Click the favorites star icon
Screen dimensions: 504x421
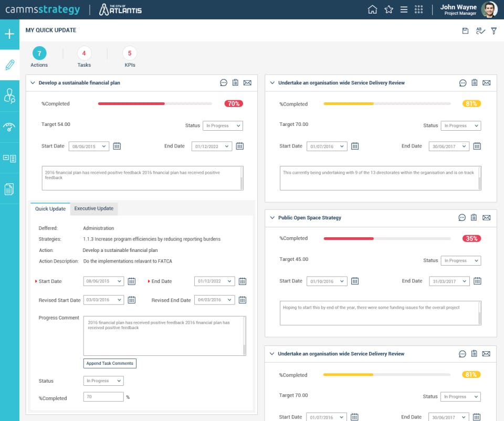tap(388, 9)
